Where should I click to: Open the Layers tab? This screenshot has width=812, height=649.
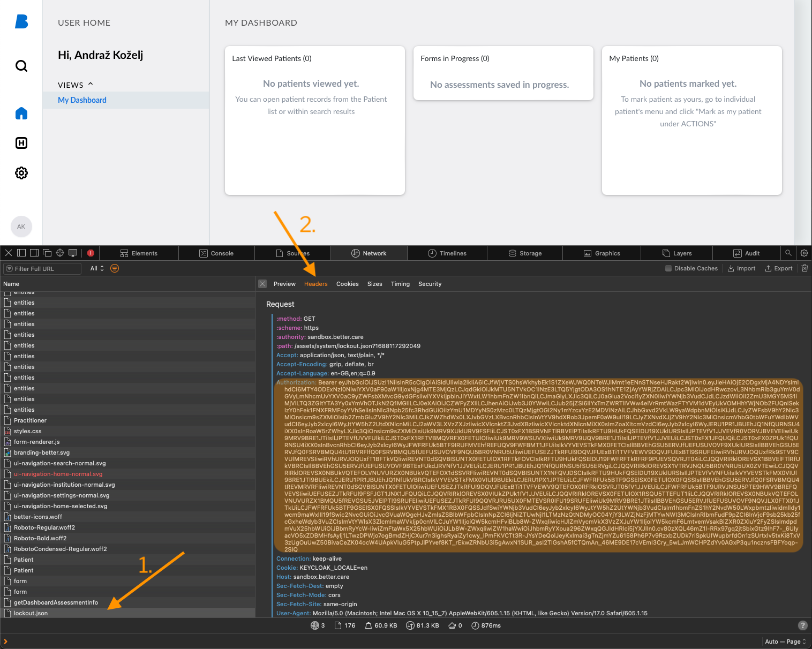(x=677, y=253)
